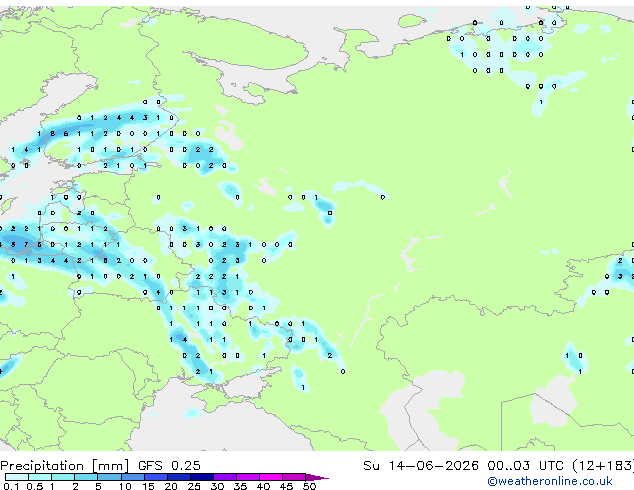Pick the 35 to 40 mm magenta swatch
This screenshot has height=490, width=634.
point(247,477)
